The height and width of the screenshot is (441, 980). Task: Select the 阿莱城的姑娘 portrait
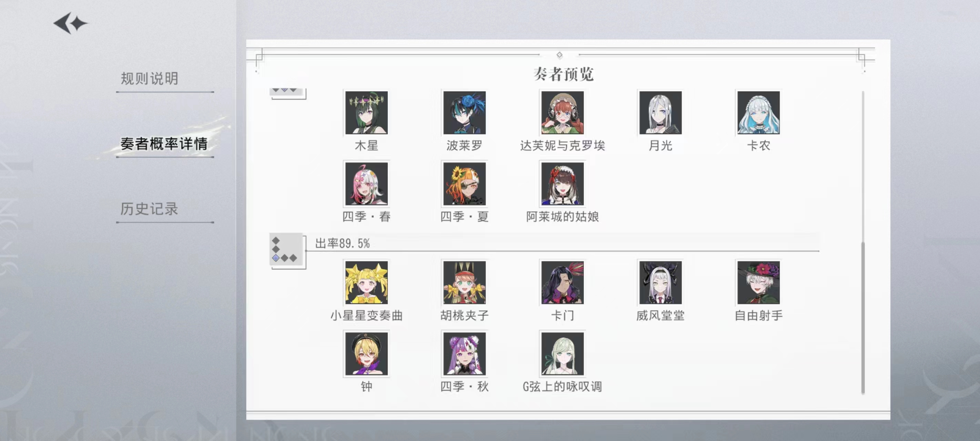(562, 183)
